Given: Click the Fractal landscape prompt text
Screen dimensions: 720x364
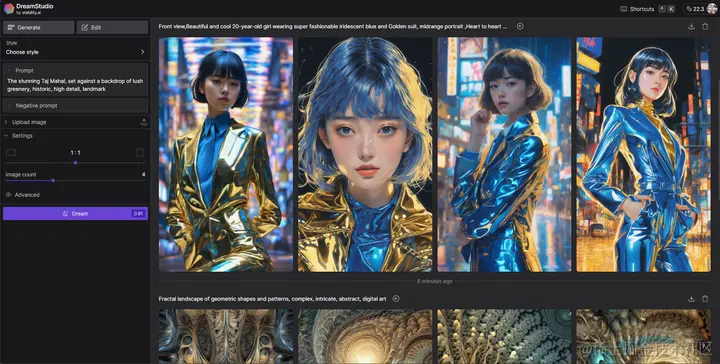Looking at the screenshot, I should pyautogui.click(x=272, y=299).
